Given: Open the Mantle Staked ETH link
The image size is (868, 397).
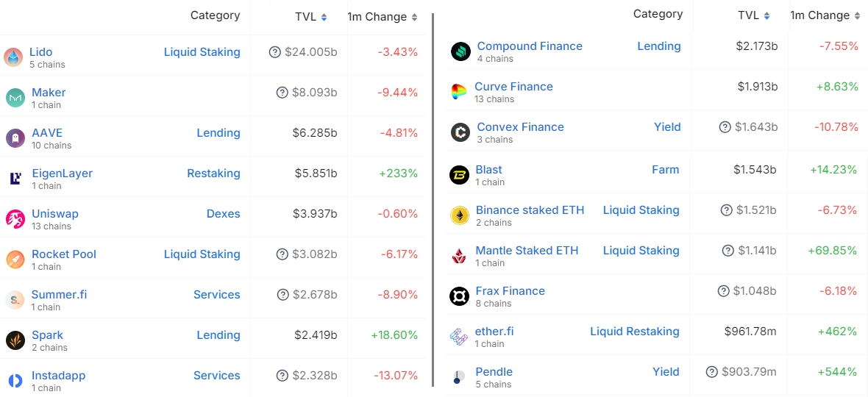Looking at the screenshot, I should pyautogui.click(x=527, y=251).
